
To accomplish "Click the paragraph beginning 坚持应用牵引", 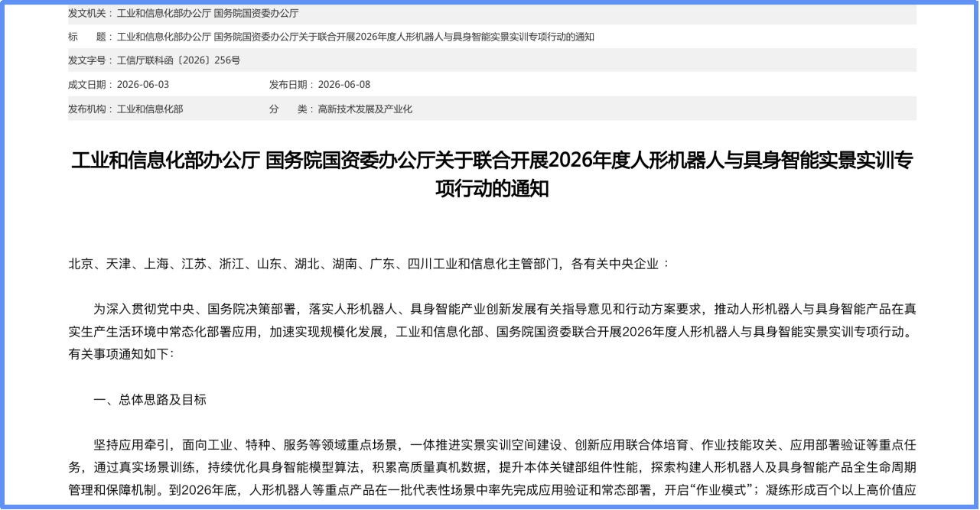I will [492, 468].
